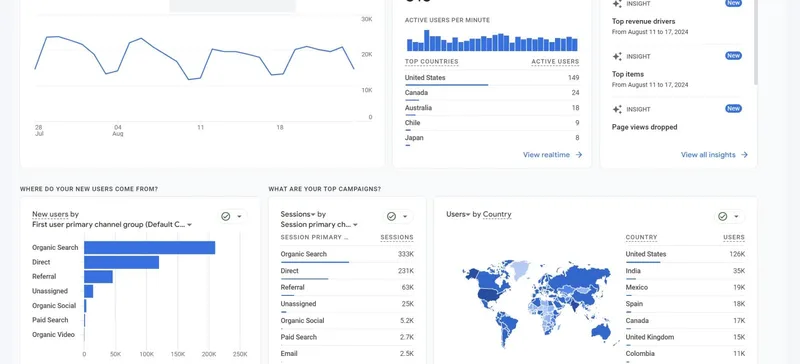The image size is (800, 364).
Task: Open the Page views dropped insight
Action: pyautogui.click(x=644, y=127)
